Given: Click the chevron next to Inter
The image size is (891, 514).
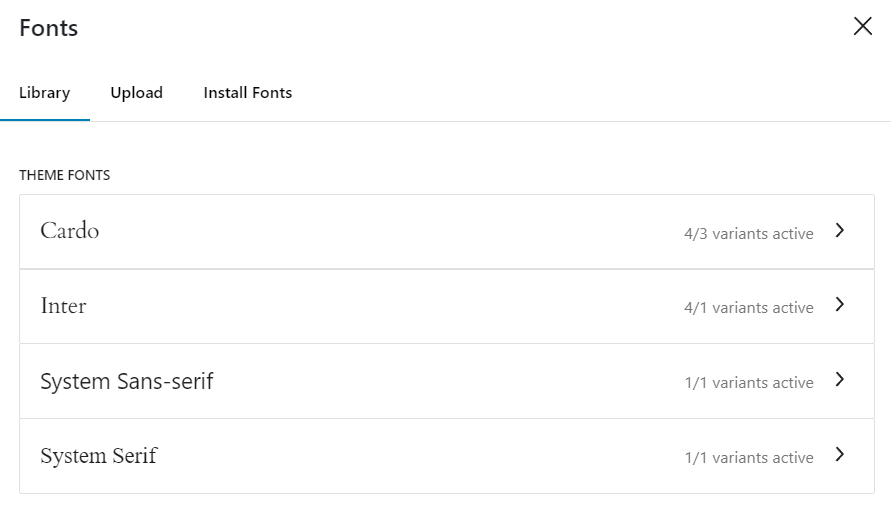Looking at the screenshot, I should (840, 305).
